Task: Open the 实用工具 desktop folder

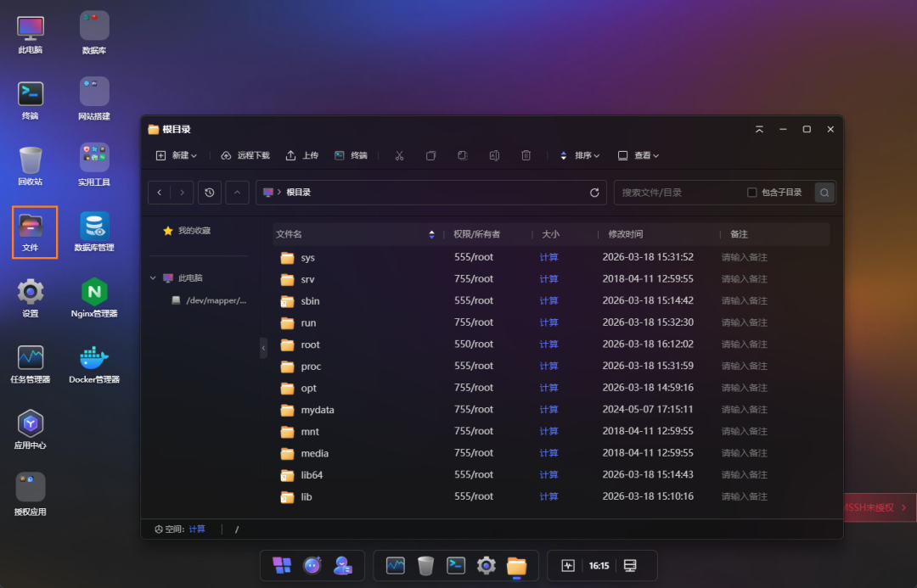Action: pyautogui.click(x=94, y=165)
